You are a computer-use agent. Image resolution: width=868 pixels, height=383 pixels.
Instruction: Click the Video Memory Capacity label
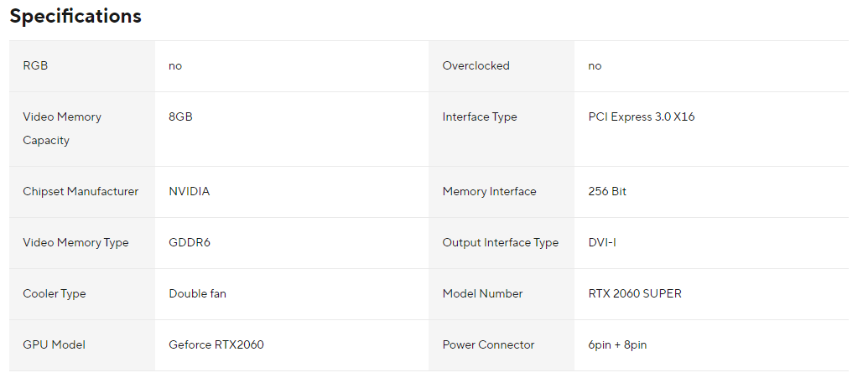pyautogui.click(x=62, y=128)
